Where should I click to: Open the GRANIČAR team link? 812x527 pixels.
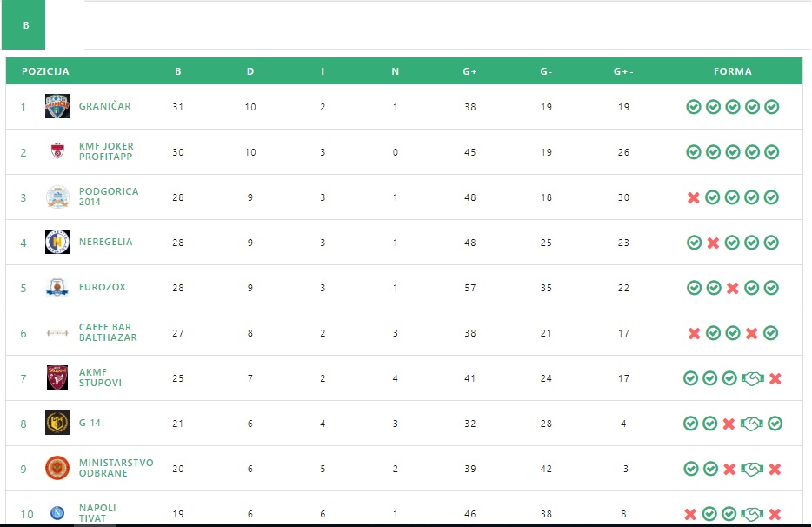(104, 106)
